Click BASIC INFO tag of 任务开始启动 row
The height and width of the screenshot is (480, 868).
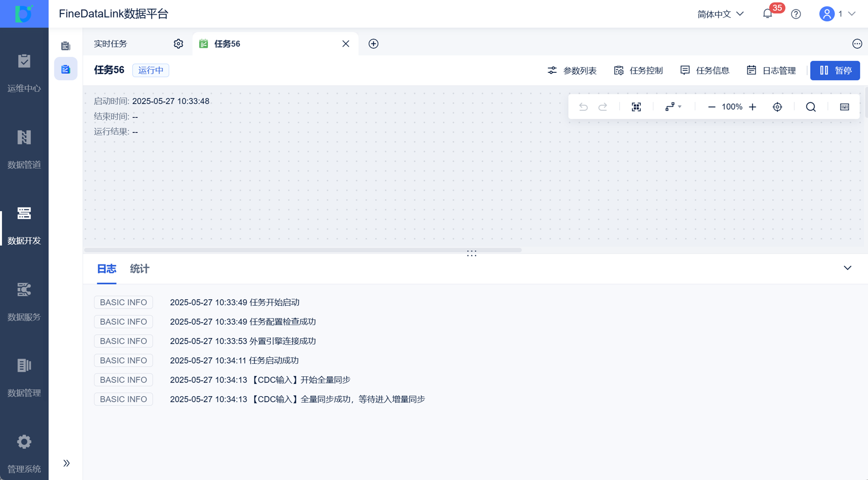123,302
